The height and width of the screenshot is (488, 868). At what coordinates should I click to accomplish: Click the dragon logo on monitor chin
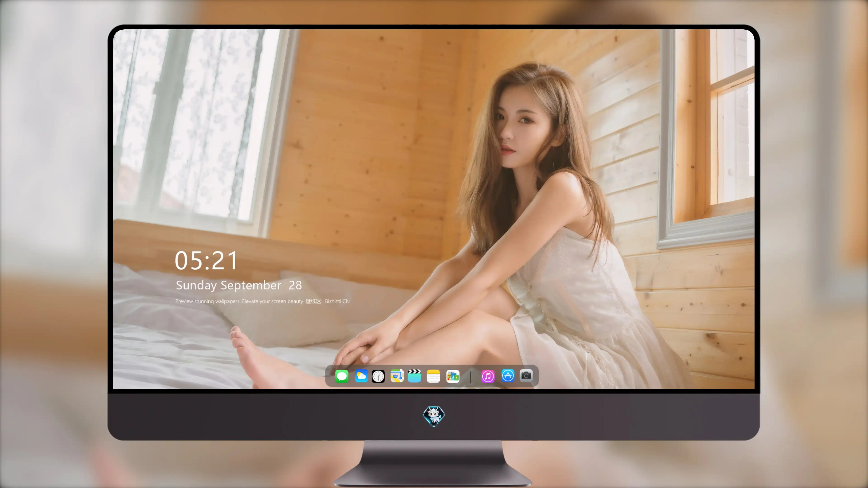pyautogui.click(x=434, y=416)
